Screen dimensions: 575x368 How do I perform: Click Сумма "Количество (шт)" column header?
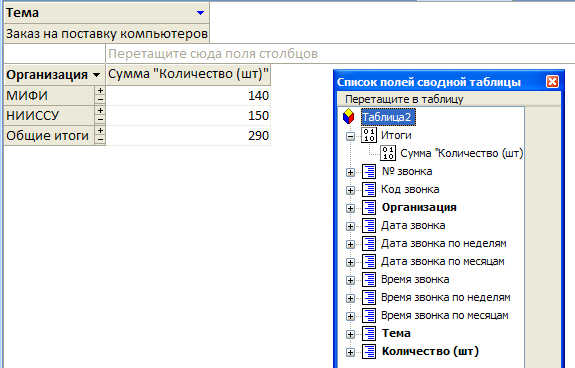[188, 75]
